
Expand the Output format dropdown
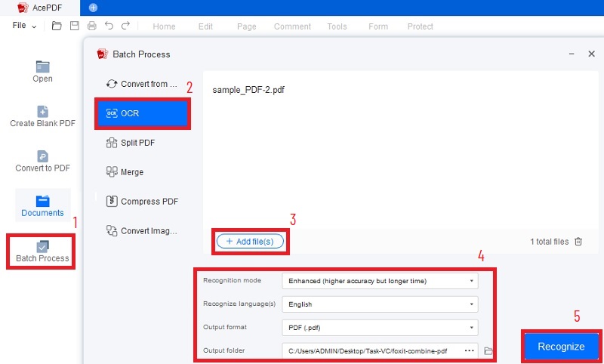(x=380, y=328)
